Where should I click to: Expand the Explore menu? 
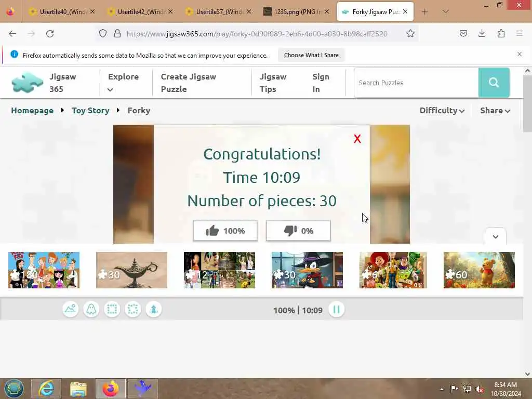point(123,83)
